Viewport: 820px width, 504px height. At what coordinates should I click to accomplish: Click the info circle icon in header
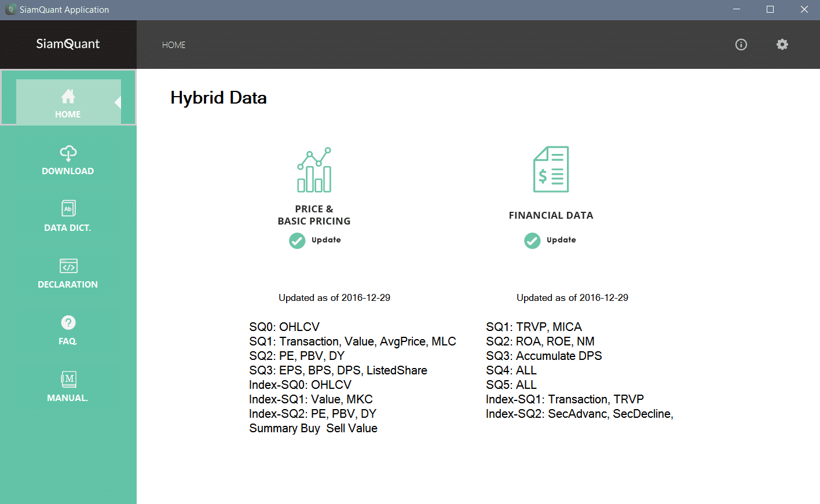(741, 45)
